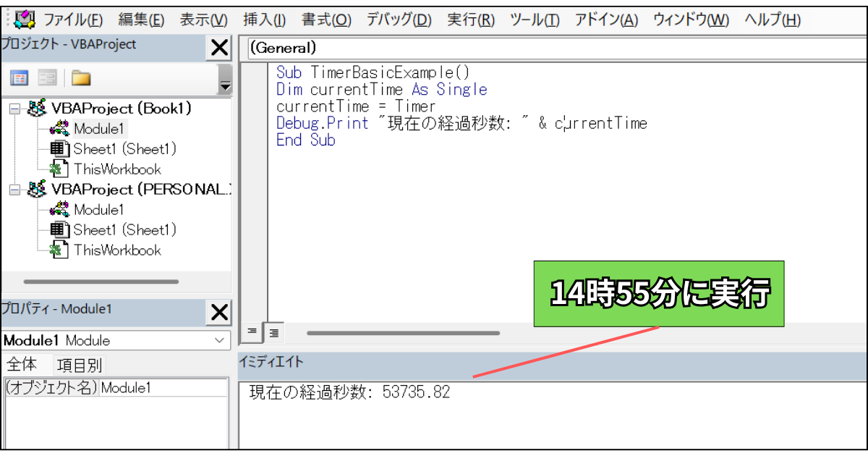Screen dimensions: 868x456
Task: Select ThisWorkbook under VBAProject (Book1)
Action: (x=118, y=169)
